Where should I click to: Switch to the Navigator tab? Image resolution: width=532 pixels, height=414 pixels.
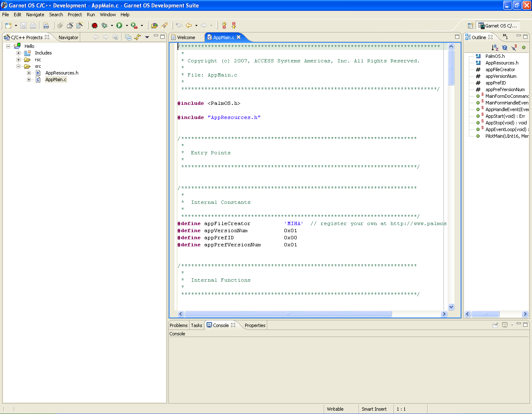click(x=68, y=37)
